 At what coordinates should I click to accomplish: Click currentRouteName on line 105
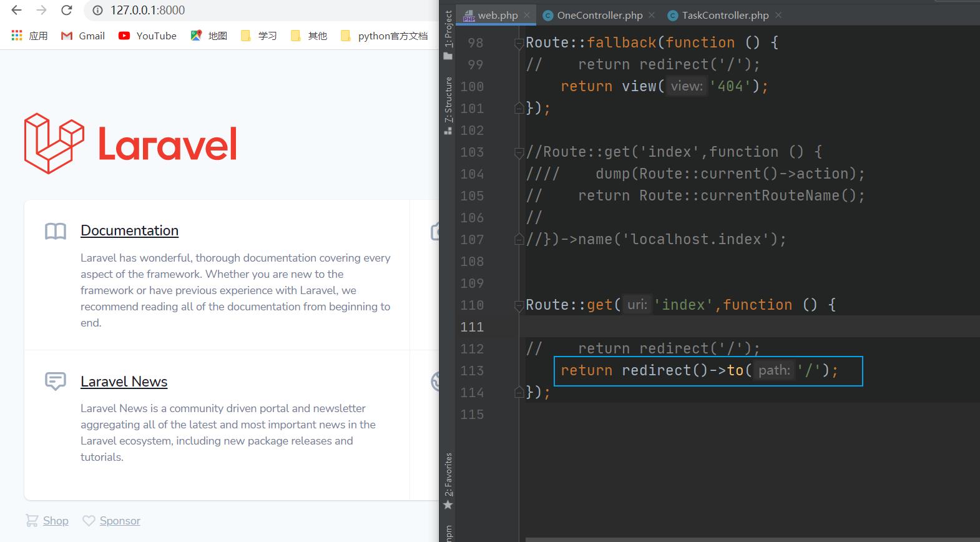[x=770, y=195]
